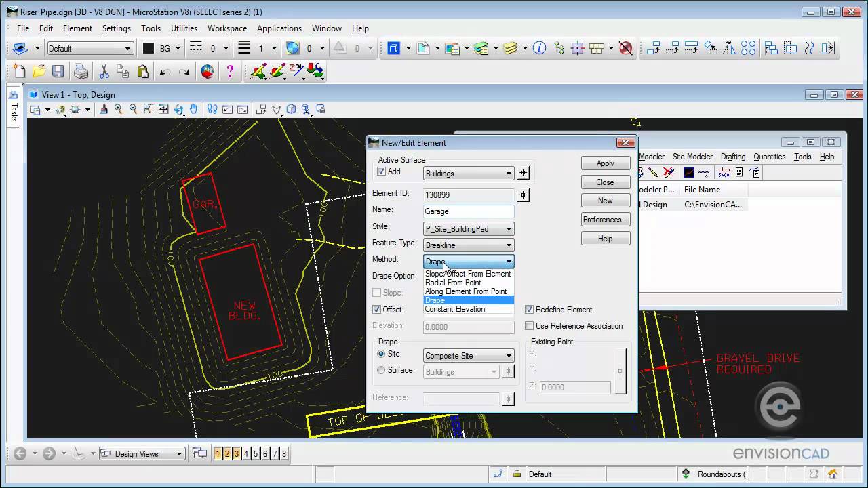
Task: Open the Utilities menu
Action: (x=184, y=28)
